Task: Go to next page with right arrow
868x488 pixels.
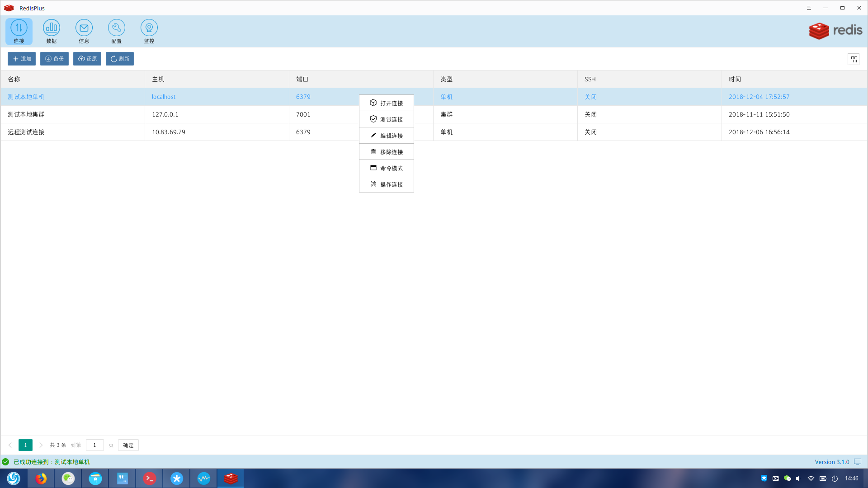Action: [41, 445]
